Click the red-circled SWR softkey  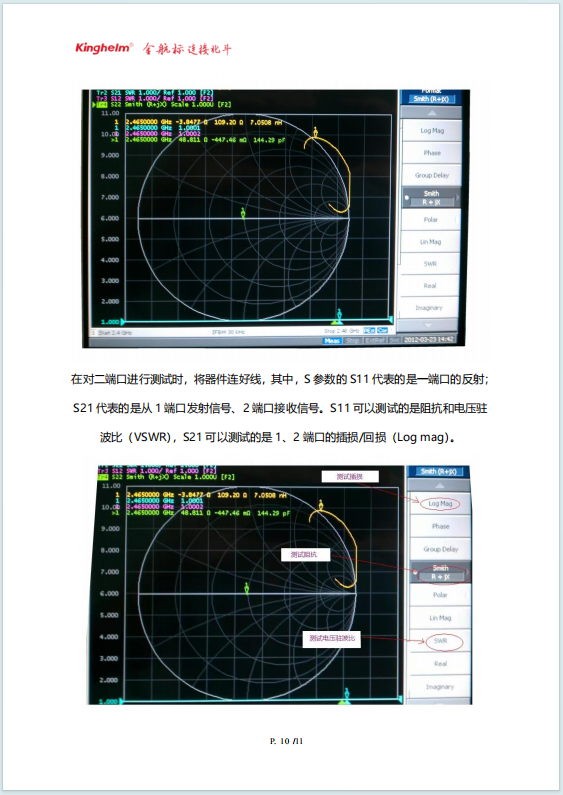tap(441, 642)
